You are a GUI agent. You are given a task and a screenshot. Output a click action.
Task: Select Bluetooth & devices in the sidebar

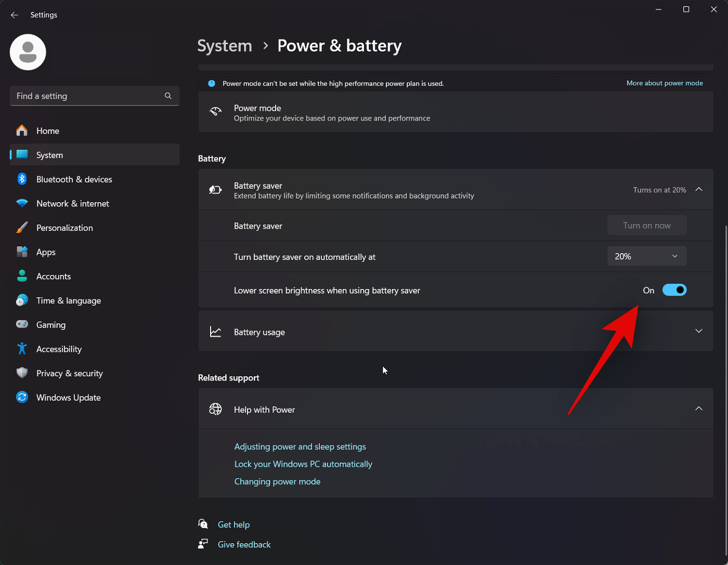[x=95, y=179]
